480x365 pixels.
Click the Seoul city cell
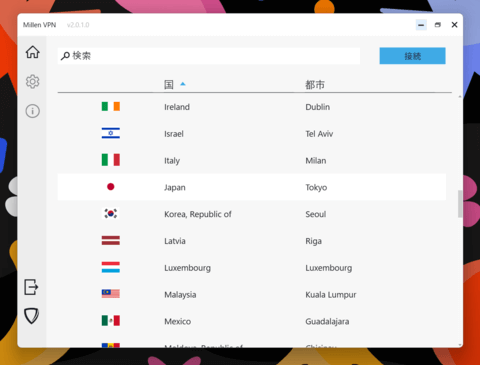point(316,214)
